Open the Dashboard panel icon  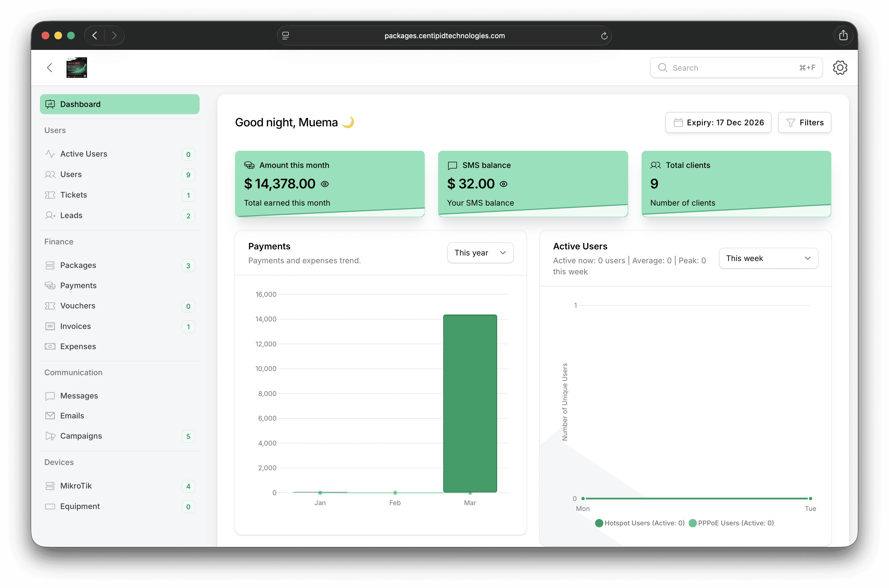pos(50,104)
